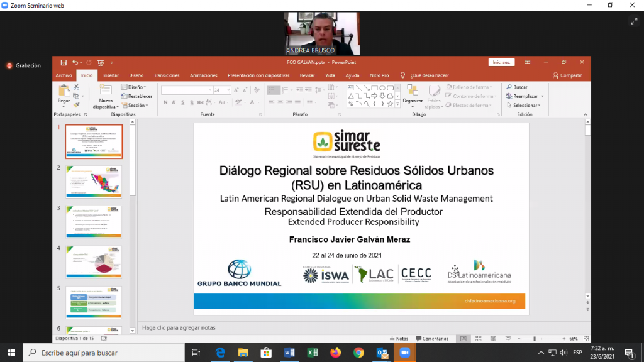
Task: Decrease font size with the smaller A icon
Action: (245, 90)
